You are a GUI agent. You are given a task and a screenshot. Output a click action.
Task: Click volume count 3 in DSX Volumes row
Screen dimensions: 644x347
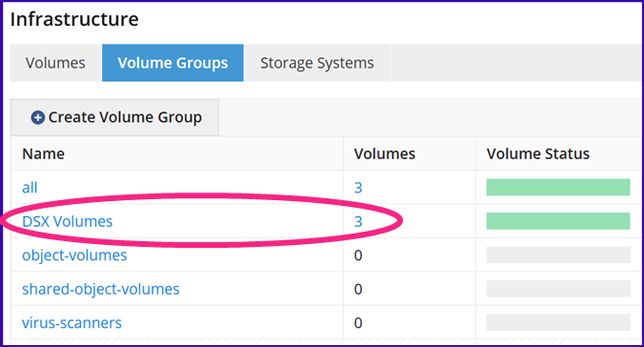(358, 221)
